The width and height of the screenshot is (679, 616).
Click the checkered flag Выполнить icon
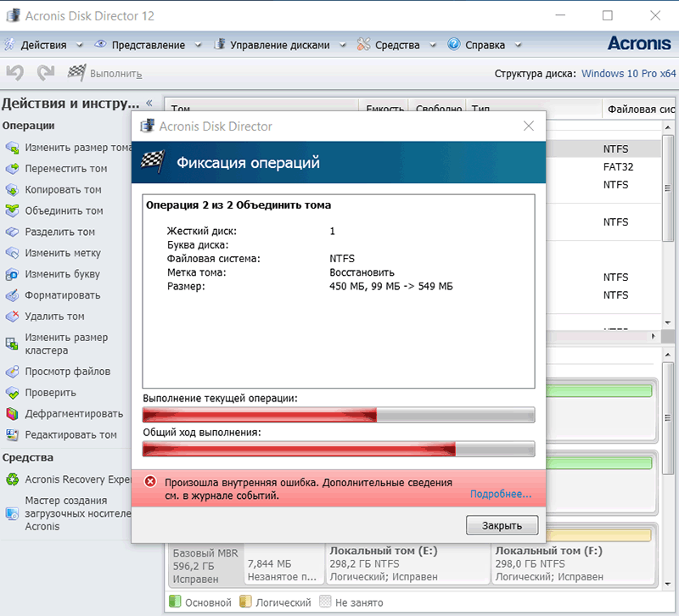(x=76, y=72)
